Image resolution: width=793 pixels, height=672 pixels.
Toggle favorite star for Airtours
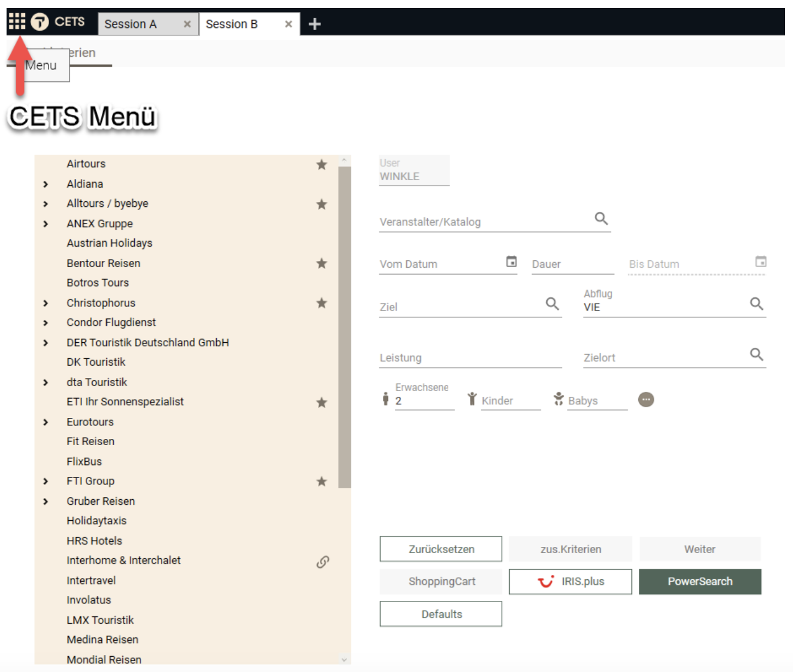pyautogui.click(x=321, y=164)
